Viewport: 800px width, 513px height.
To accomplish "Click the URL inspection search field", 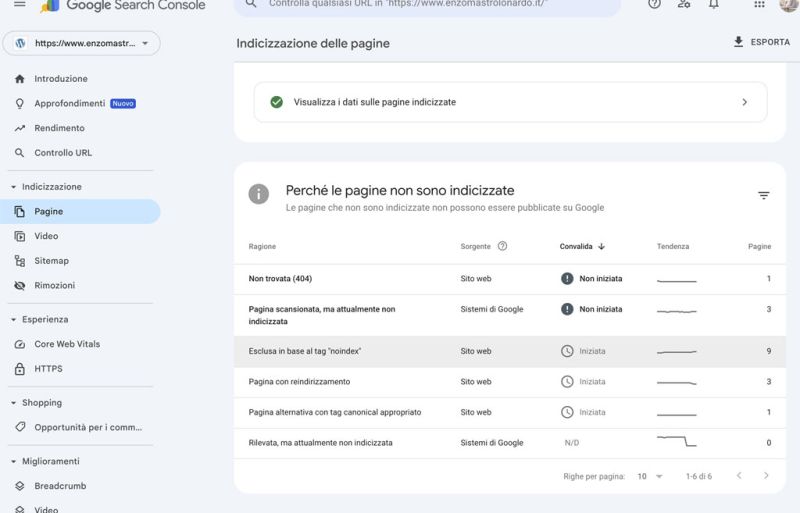I will pyautogui.click(x=430, y=5).
